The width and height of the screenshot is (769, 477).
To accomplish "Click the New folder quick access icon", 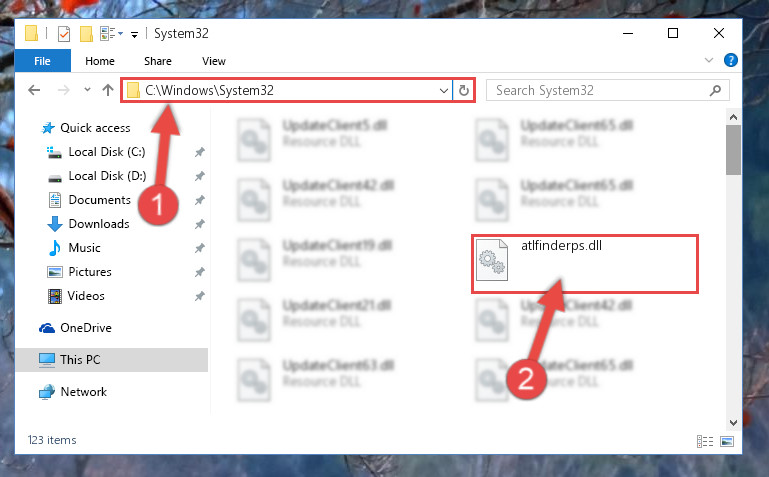I will pyautogui.click(x=86, y=34).
